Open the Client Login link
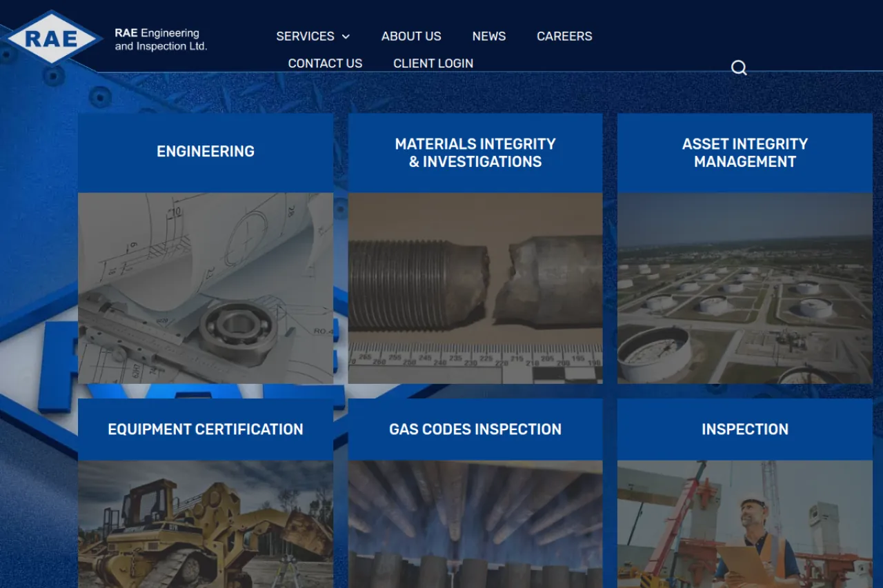Image resolution: width=883 pixels, height=588 pixels. [x=433, y=63]
